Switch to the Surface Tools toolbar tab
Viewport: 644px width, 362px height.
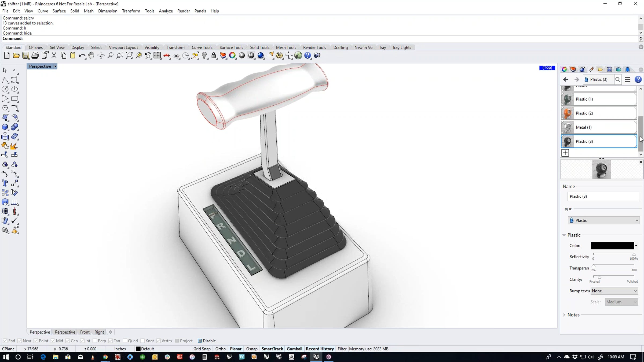231,47
